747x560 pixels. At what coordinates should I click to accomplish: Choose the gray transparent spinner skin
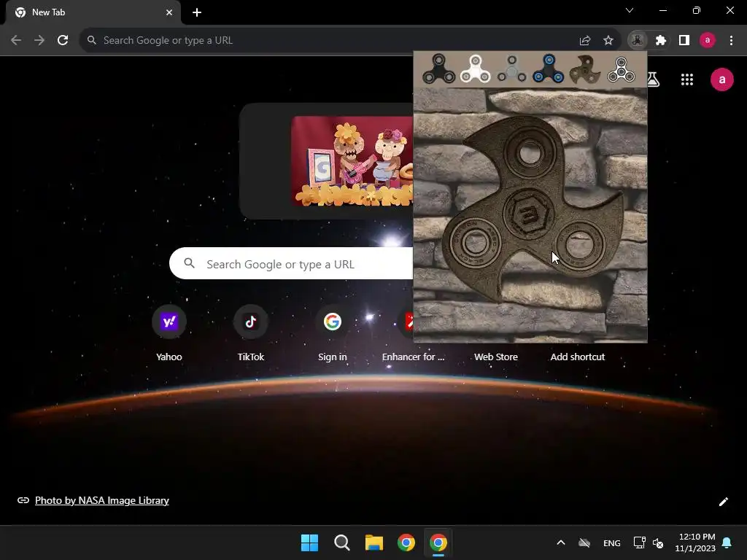coord(511,69)
